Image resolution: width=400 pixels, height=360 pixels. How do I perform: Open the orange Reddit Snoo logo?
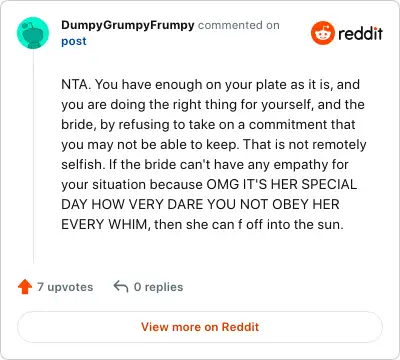[322, 33]
